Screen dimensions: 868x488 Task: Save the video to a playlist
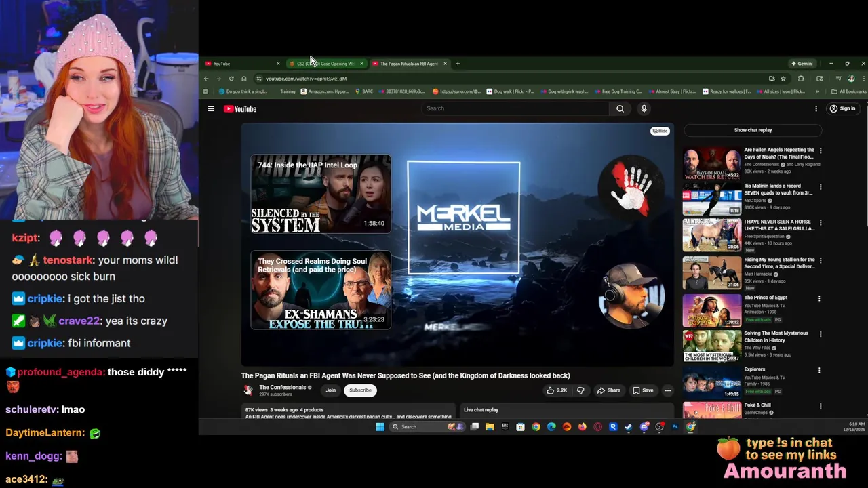coord(643,390)
